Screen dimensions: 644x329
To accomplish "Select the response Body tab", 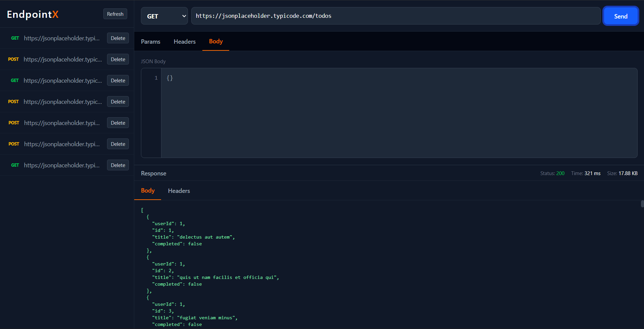I will point(147,191).
